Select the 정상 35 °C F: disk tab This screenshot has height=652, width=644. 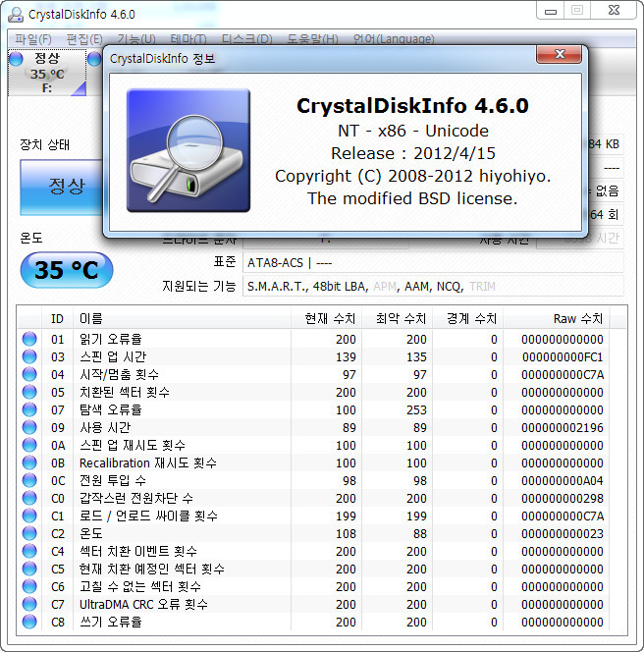(x=47, y=73)
